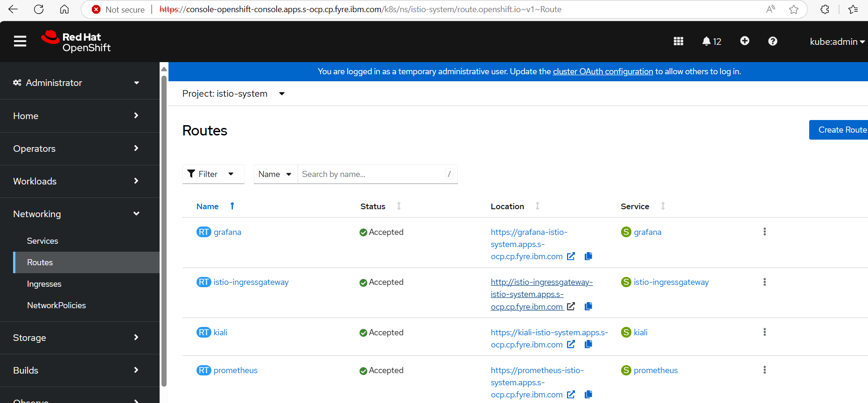
Task: Click the plus import icon
Action: pos(745,41)
